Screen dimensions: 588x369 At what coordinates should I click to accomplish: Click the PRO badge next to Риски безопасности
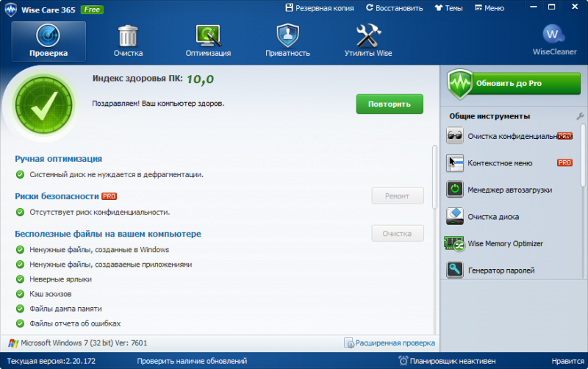109,196
